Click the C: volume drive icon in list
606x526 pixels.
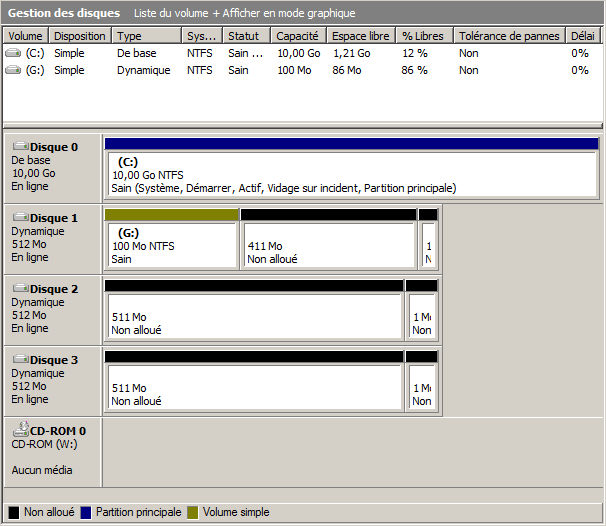13,53
